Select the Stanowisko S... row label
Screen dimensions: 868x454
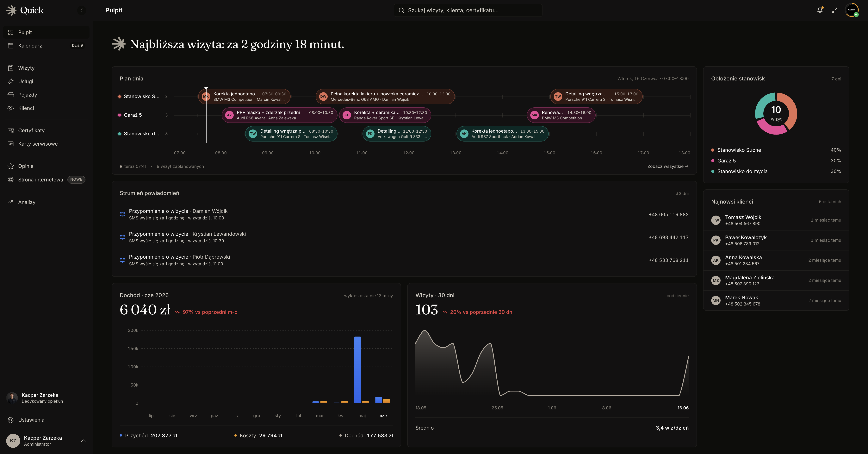[141, 96]
